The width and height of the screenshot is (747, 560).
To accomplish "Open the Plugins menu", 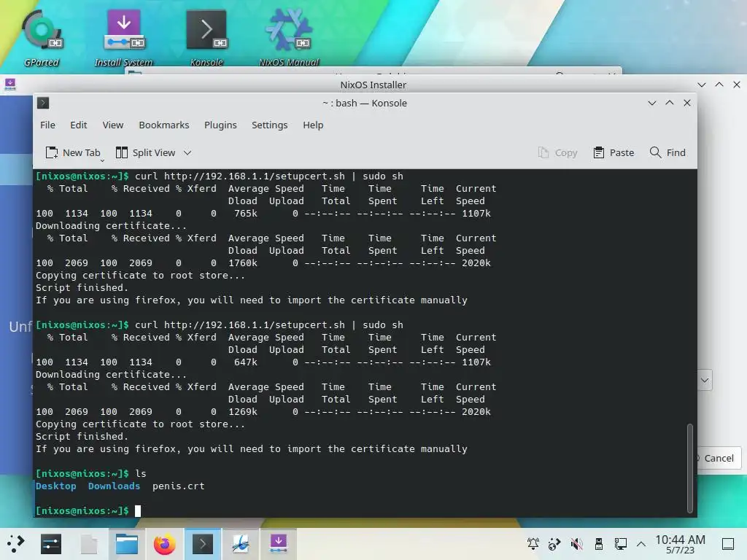I will pos(220,125).
